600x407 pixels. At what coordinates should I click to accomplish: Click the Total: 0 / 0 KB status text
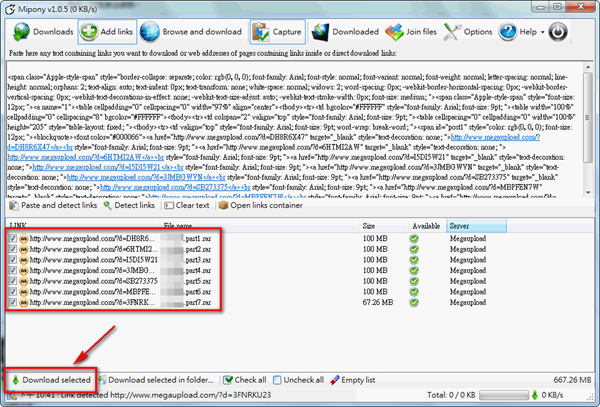(451, 395)
